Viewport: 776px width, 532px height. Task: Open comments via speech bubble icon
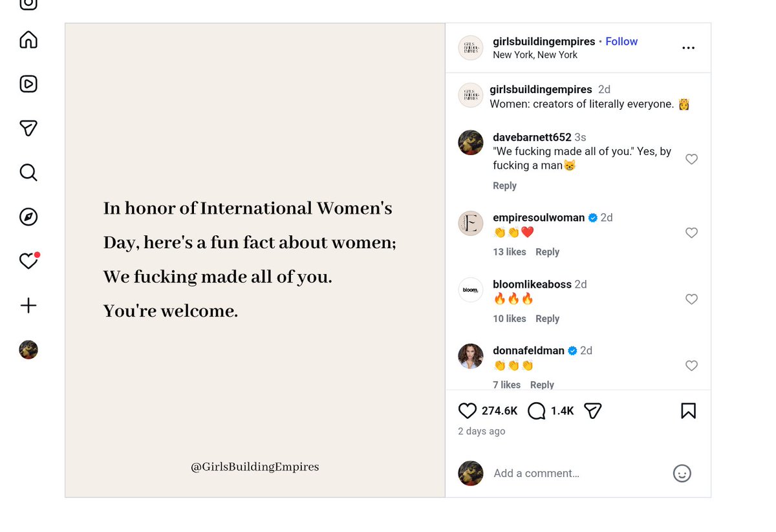536,410
